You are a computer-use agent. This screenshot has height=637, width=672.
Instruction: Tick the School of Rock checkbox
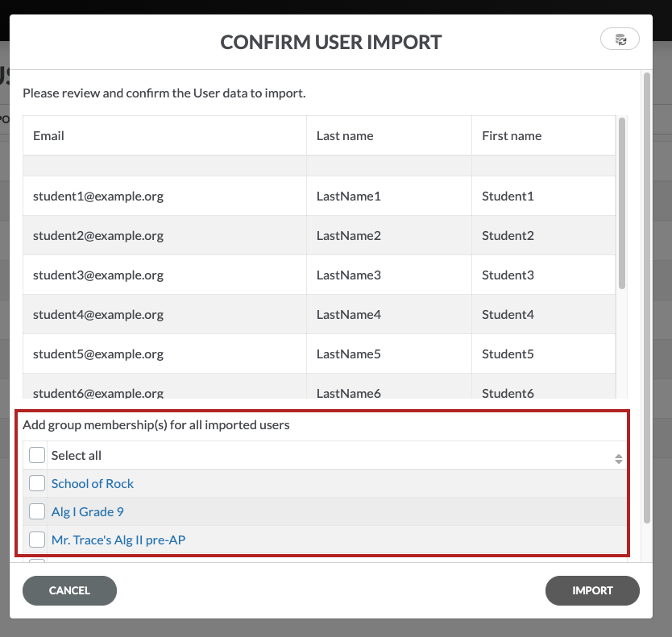coord(37,484)
